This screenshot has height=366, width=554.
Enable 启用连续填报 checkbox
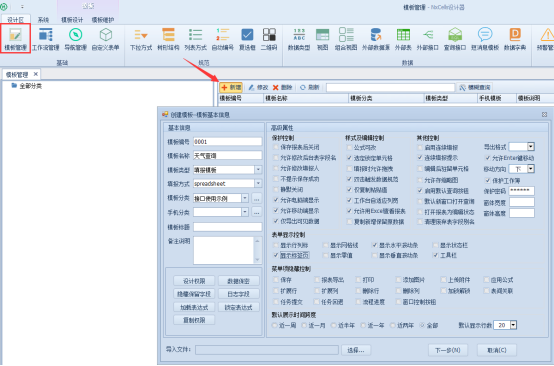tap(420, 147)
